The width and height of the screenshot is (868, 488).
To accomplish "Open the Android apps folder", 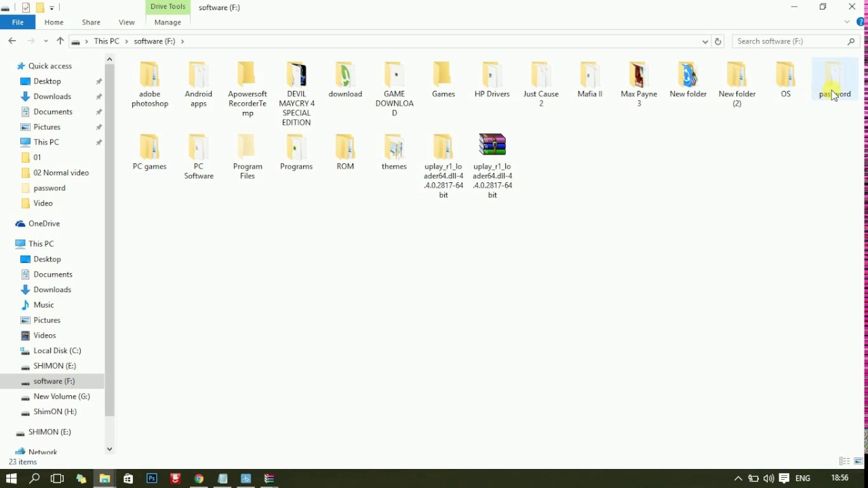I will pyautogui.click(x=199, y=84).
